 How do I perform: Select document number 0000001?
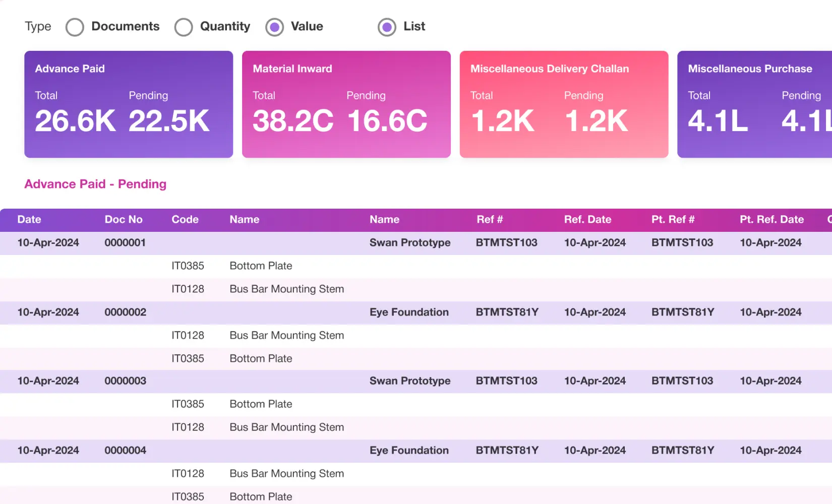(125, 243)
